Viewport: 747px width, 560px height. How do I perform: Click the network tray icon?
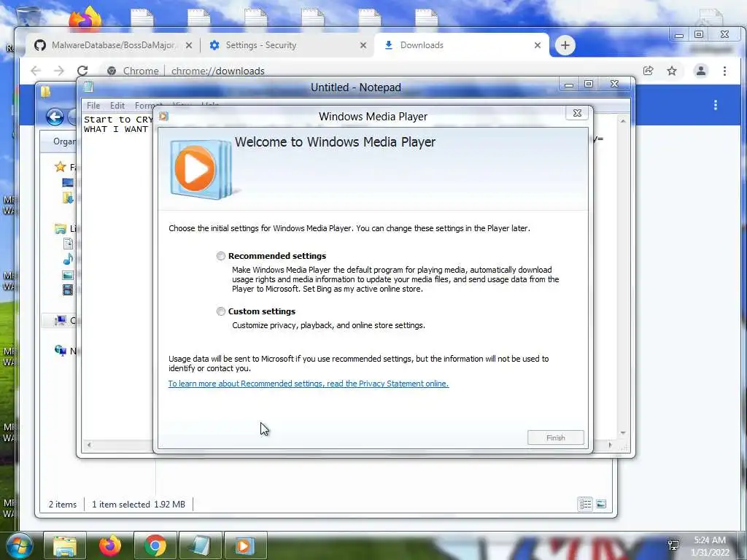click(x=673, y=545)
